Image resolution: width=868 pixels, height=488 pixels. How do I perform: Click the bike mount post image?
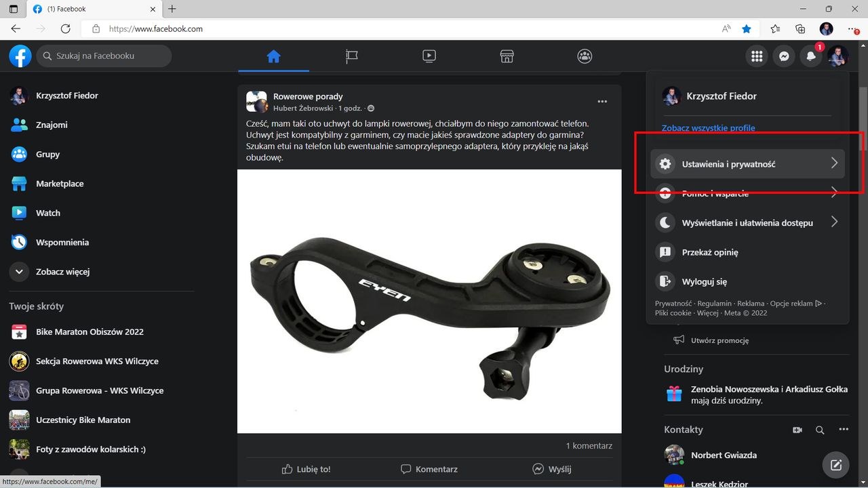(429, 301)
